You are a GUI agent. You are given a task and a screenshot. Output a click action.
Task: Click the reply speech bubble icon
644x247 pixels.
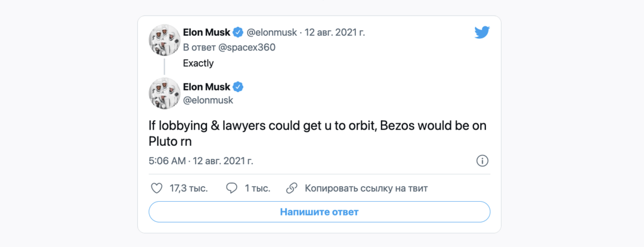point(232,188)
